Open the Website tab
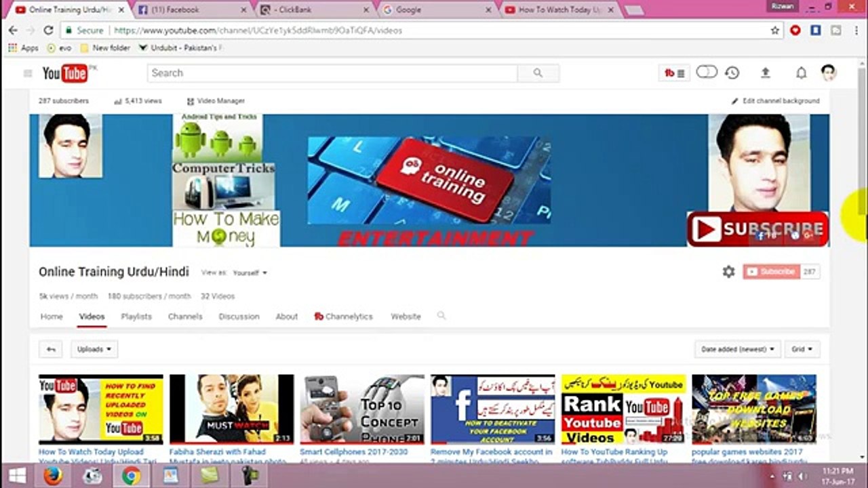This screenshot has width=868, height=488. pyautogui.click(x=406, y=317)
